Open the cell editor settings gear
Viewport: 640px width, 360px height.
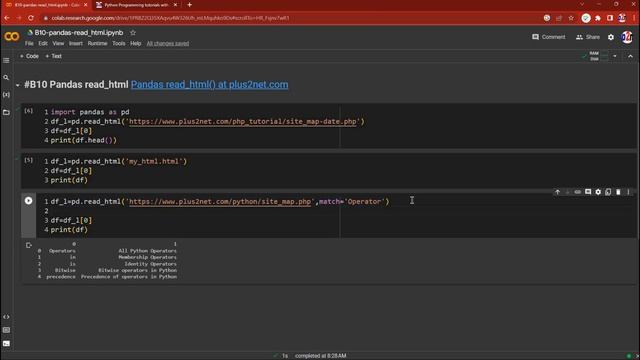tap(598, 192)
